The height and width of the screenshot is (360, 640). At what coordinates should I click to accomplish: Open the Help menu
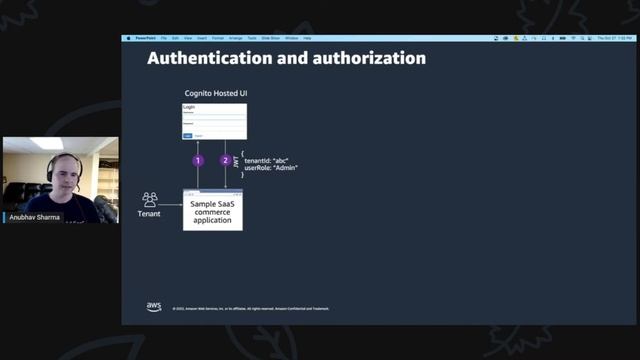(307, 38)
